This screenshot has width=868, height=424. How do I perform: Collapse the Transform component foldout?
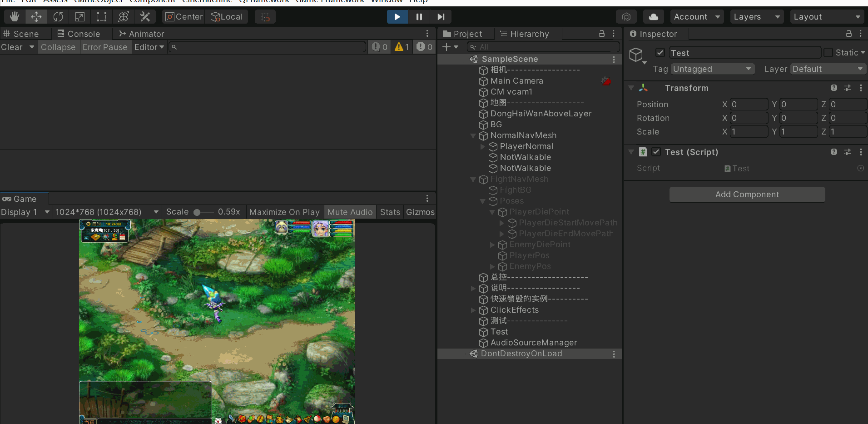click(631, 88)
